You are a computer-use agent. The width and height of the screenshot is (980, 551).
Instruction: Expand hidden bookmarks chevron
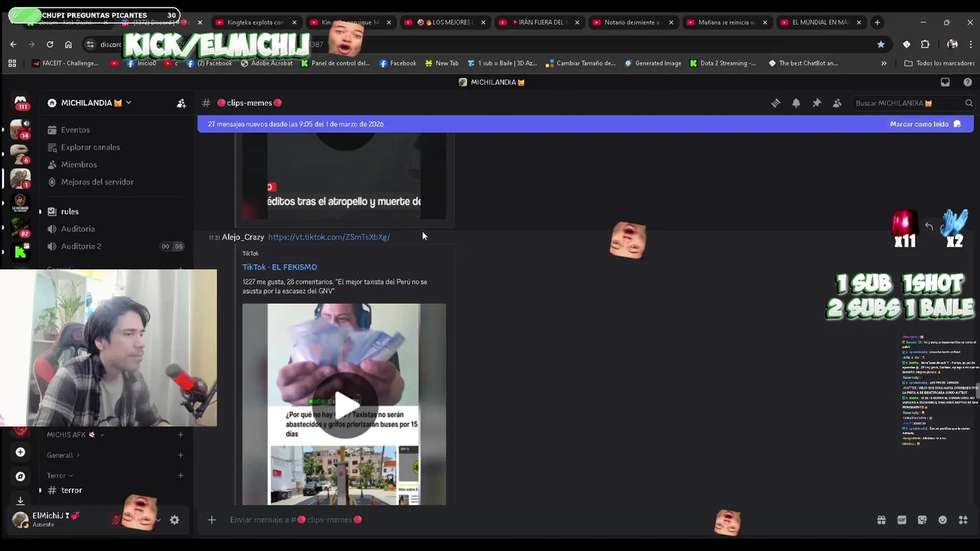tap(884, 64)
